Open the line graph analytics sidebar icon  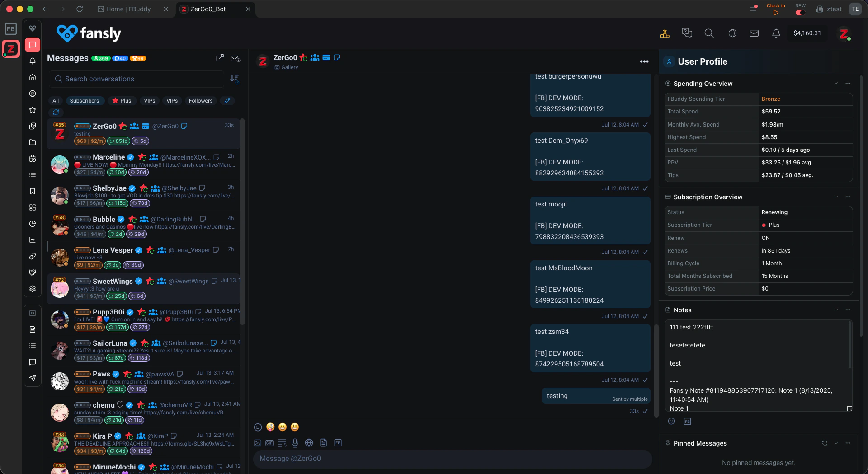[33, 240]
